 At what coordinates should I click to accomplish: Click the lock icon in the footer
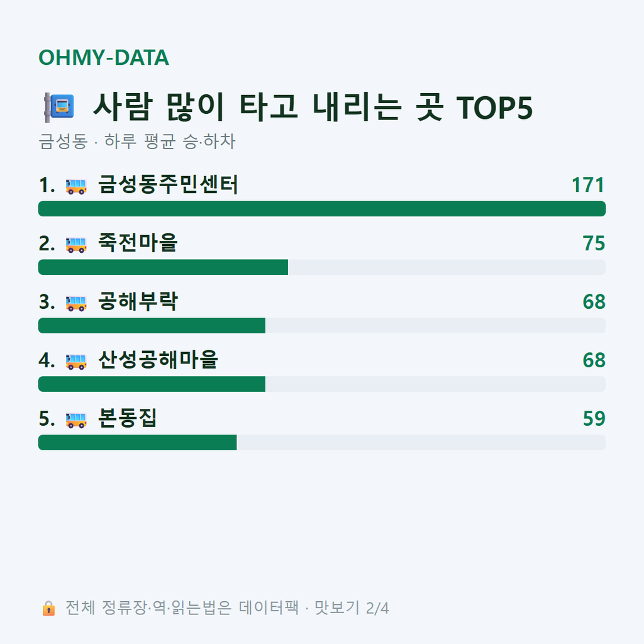pos(48,608)
